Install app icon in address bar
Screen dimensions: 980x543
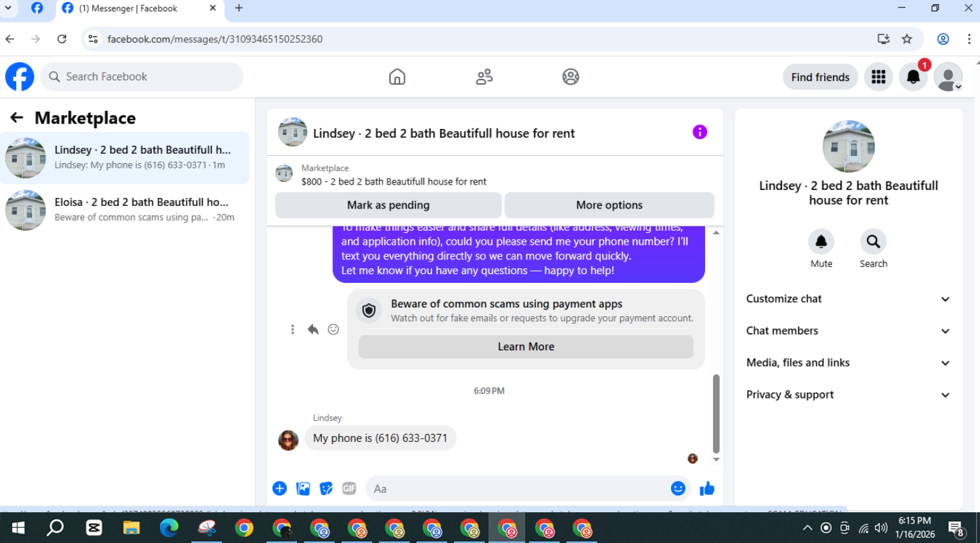[x=884, y=39]
